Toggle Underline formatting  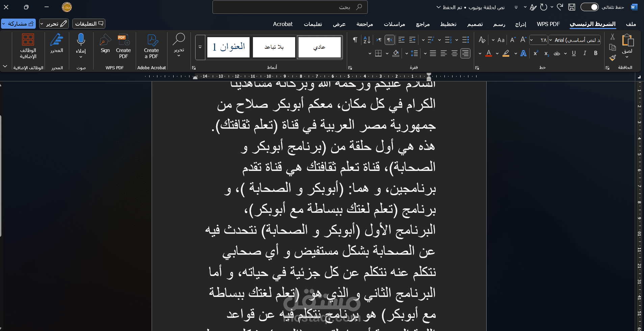(574, 53)
